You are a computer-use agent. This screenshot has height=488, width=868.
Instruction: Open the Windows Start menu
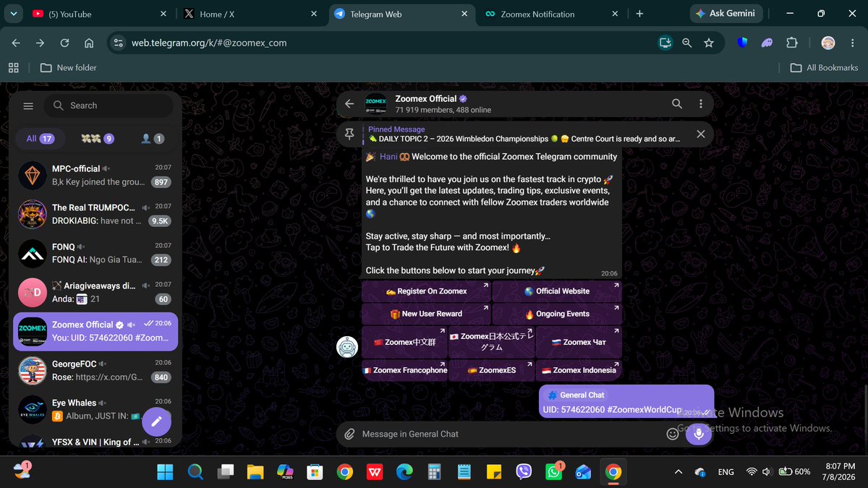[165, 472]
